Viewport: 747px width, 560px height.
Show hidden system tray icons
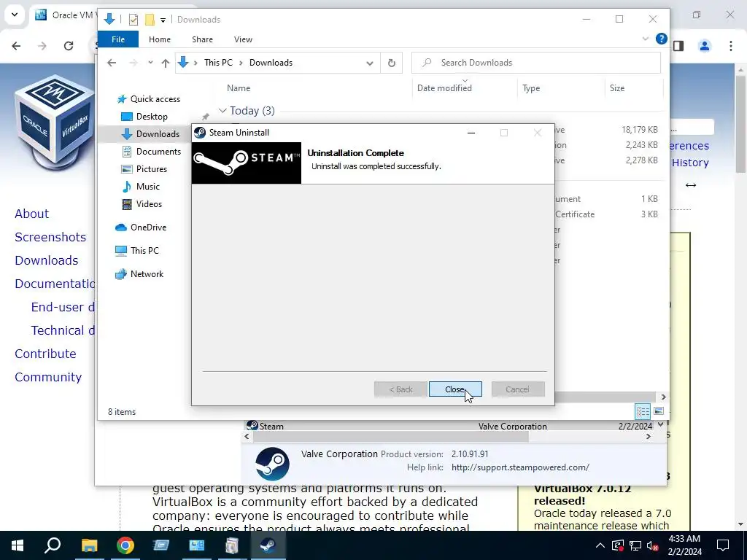pyautogui.click(x=600, y=545)
